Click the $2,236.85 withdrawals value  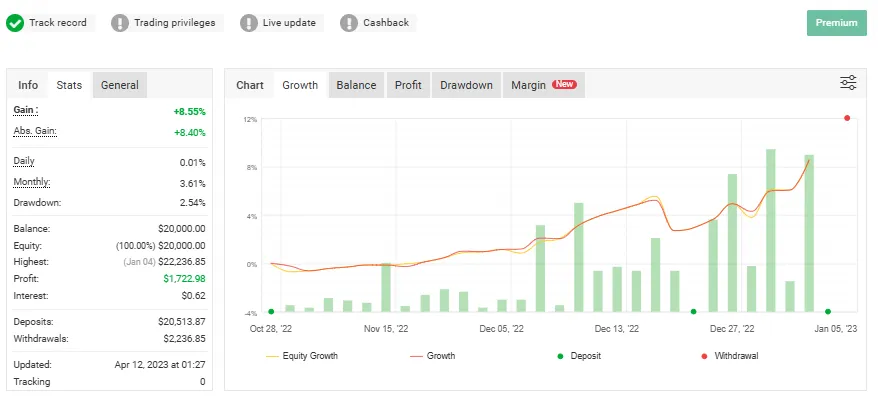184,338
